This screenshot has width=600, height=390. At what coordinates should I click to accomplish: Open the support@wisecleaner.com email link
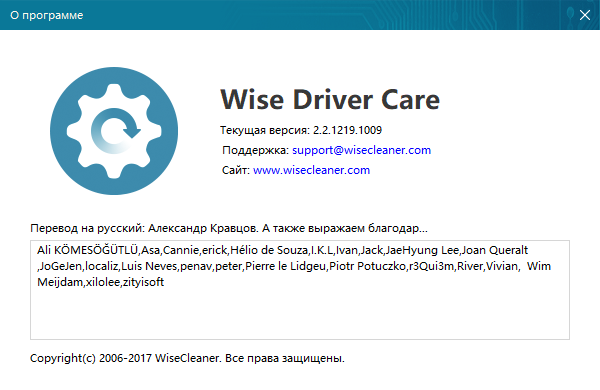(361, 150)
